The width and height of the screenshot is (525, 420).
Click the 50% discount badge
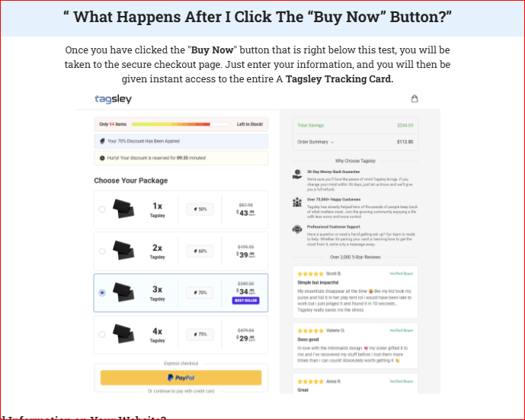coord(200,210)
